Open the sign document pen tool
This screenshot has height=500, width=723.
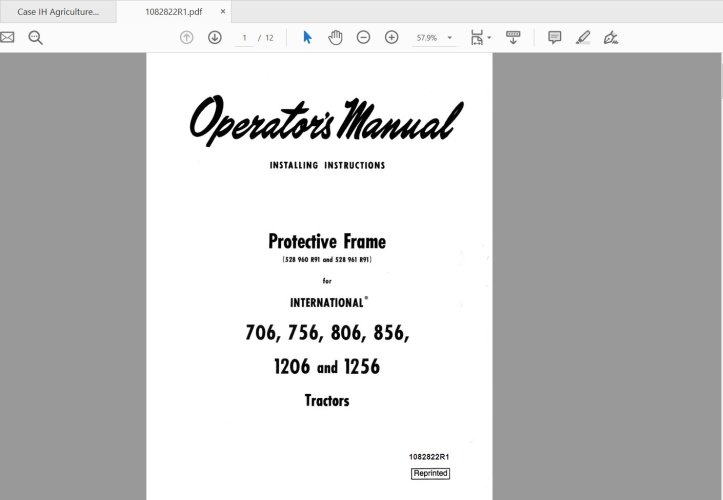(x=611, y=37)
